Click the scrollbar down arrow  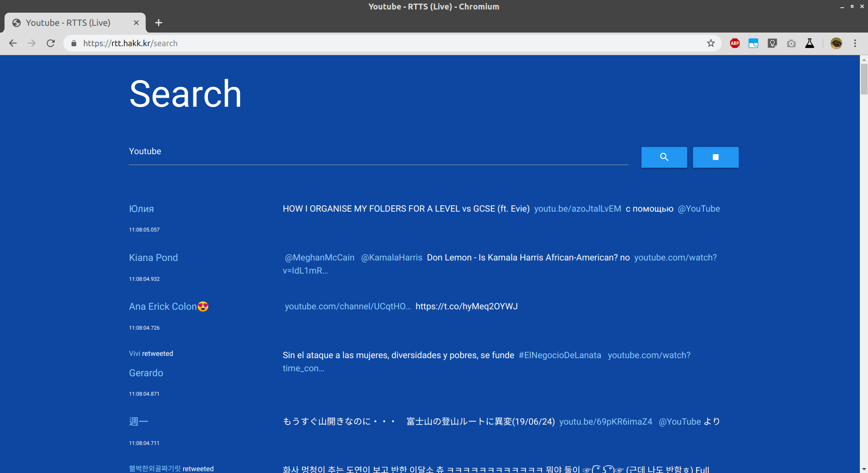(864, 469)
